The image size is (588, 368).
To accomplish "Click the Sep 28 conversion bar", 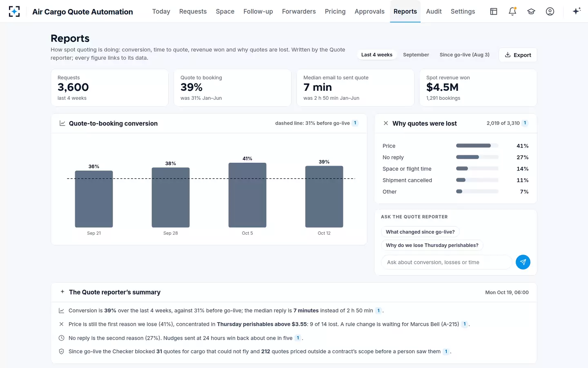I will pos(171,197).
